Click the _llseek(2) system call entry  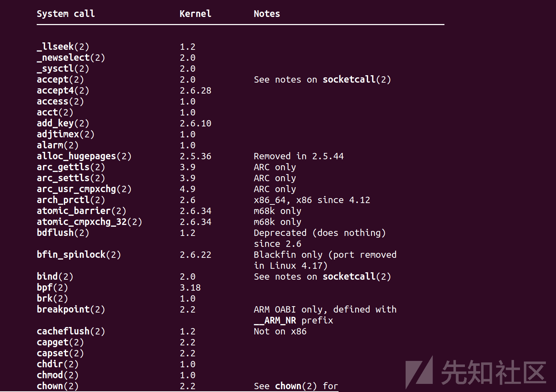[x=63, y=47]
